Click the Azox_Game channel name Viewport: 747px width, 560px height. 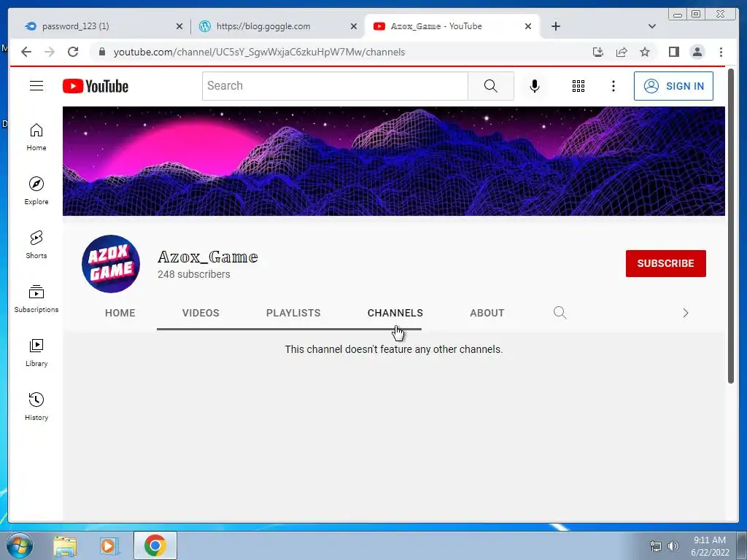pyautogui.click(x=208, y=257)
